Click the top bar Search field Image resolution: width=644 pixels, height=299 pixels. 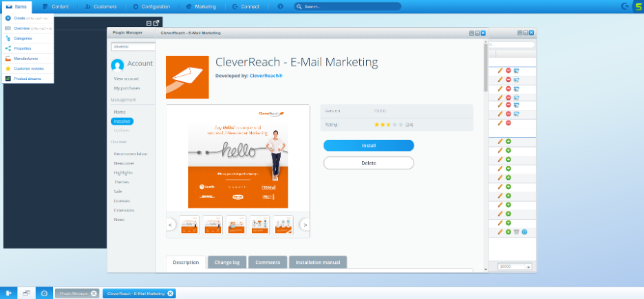[347, 7]
